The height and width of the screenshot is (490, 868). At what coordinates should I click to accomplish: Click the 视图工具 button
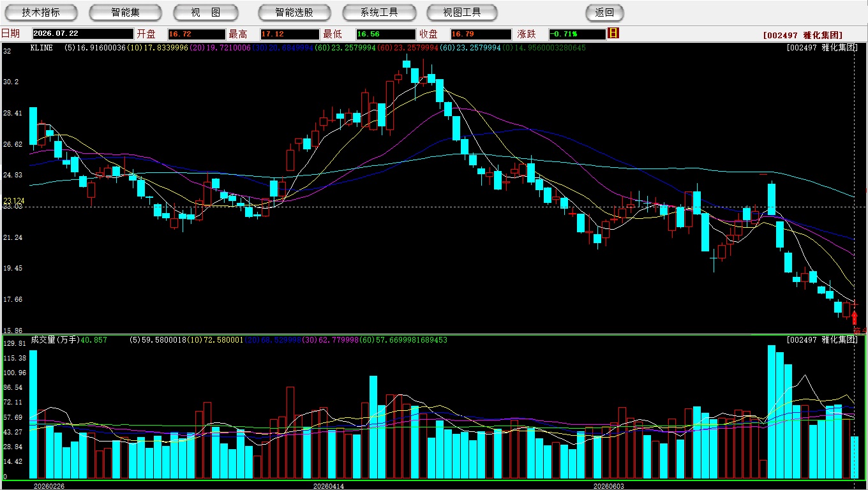pos(463,12)
